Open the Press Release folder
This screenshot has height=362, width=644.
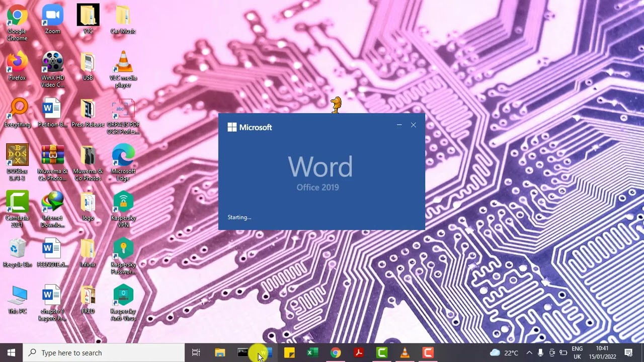point(88,113)
